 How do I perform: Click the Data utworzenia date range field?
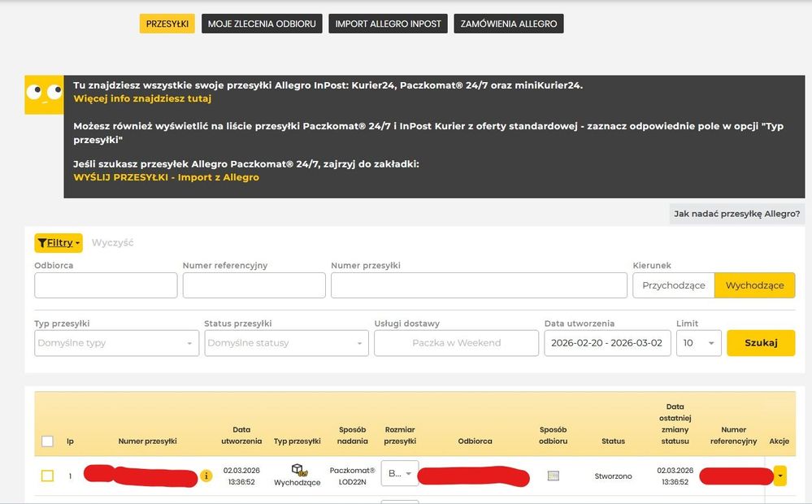[x=607, y=343]
